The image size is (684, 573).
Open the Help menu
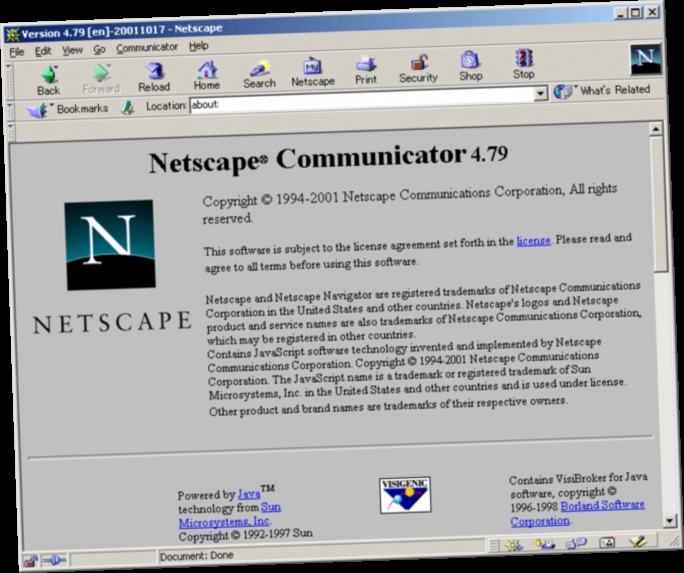198,46
